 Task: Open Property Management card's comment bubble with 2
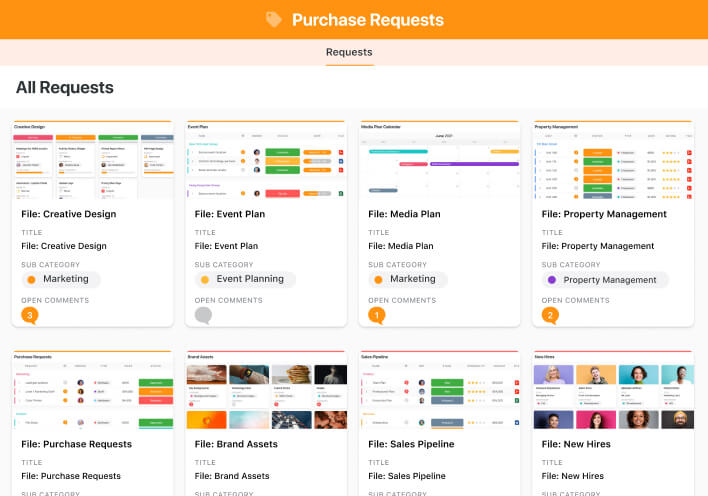(550, 315)
